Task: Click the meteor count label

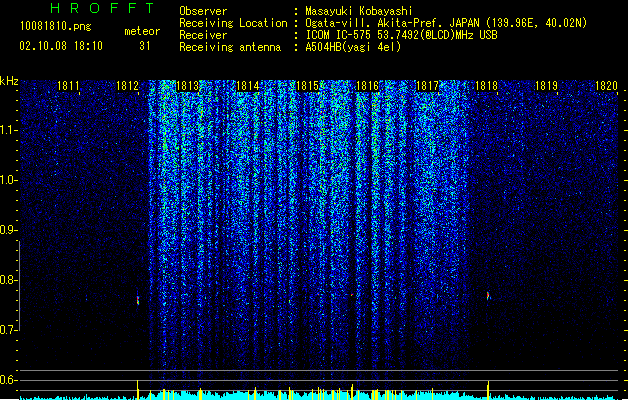Action: click(142, 31)
